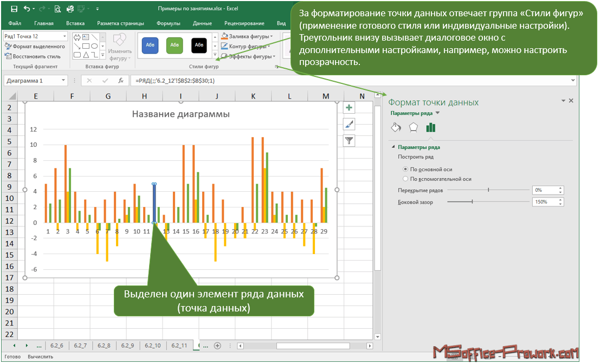Switch to the Формулы ribbon tab
The width and height of the screenshot is (600, 364).
(169, 23)
